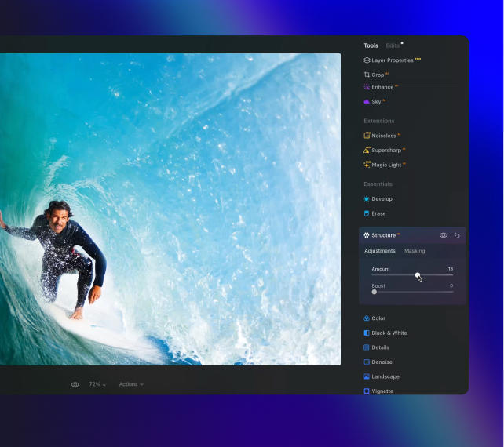This screenshot has width=504, height=447.
Task: Click the Black & White label
Action: (x=389, y=333)
